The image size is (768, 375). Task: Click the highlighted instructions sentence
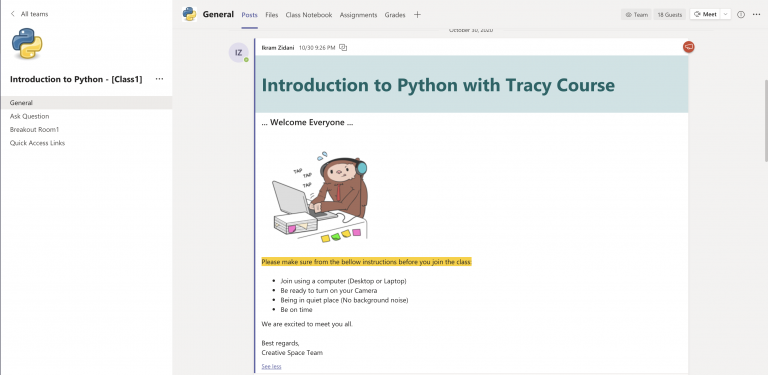(x=366, y=262)
